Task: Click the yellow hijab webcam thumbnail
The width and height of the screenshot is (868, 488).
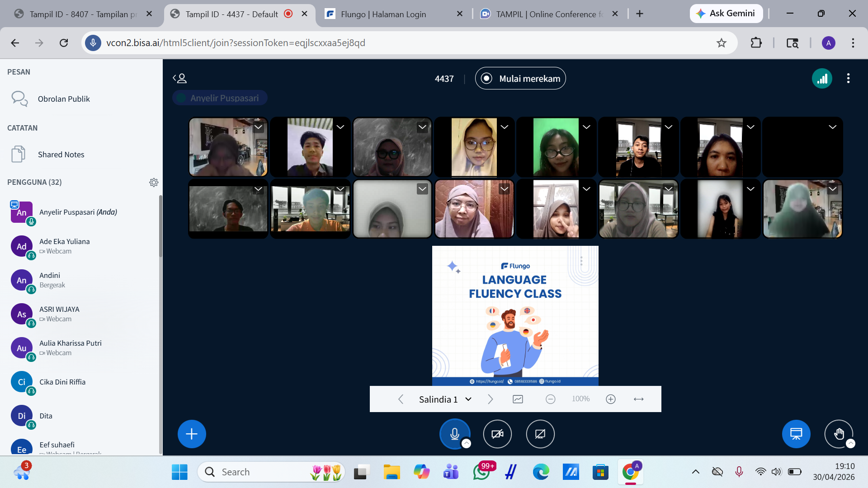Action: click(474, 147)
